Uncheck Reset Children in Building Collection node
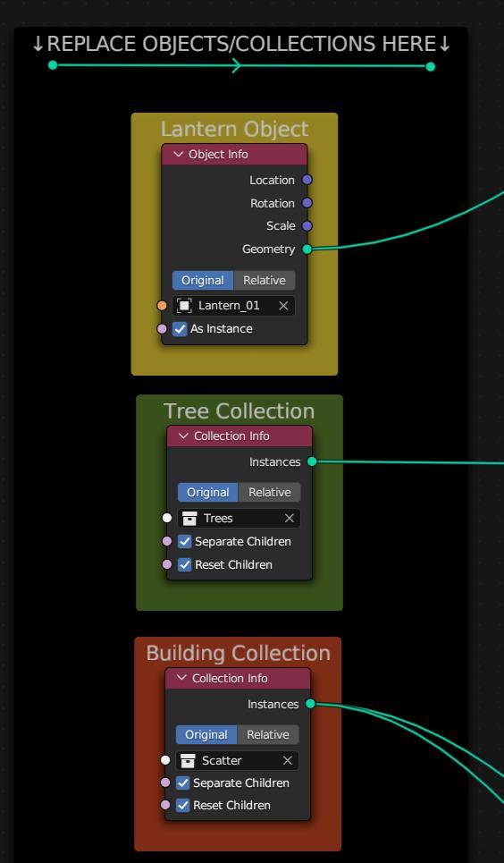This screenshot has height=863, width=504. (x=182, y=805)
